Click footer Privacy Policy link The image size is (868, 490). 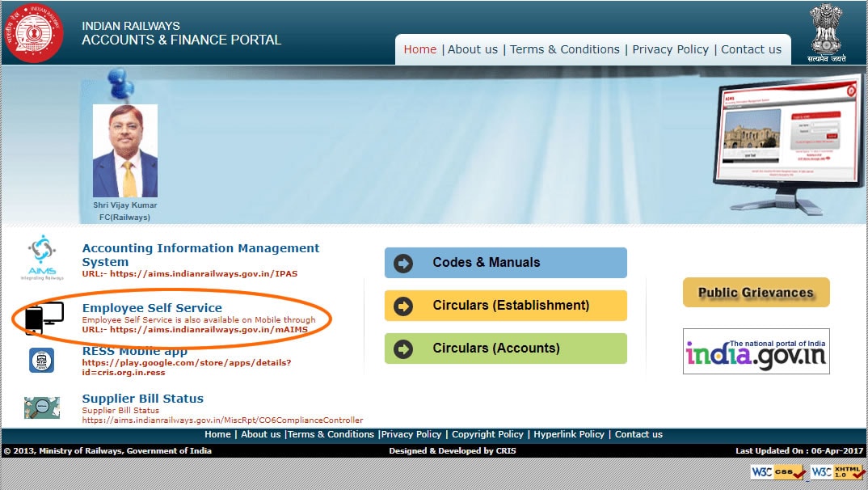pyautogui.click(x=411, y=435)
